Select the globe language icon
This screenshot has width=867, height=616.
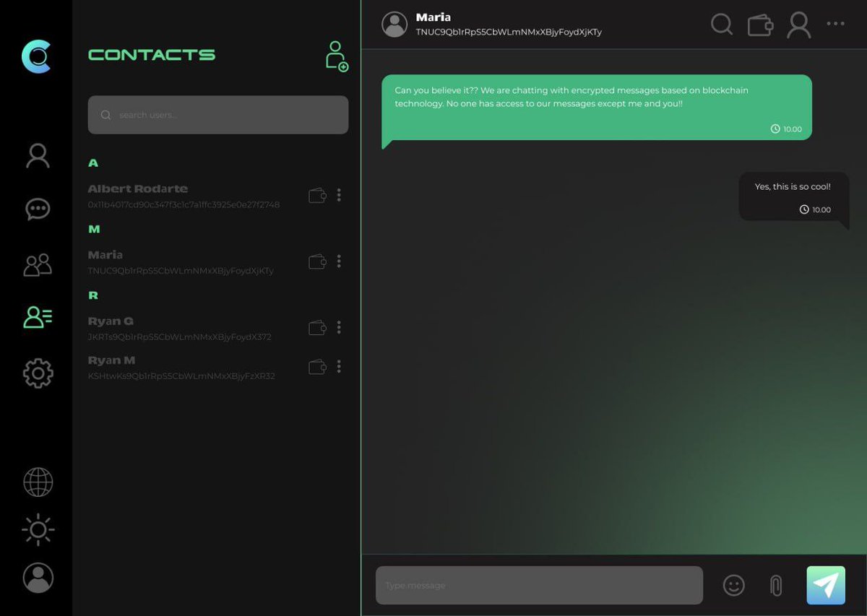[x=38, y=482]
